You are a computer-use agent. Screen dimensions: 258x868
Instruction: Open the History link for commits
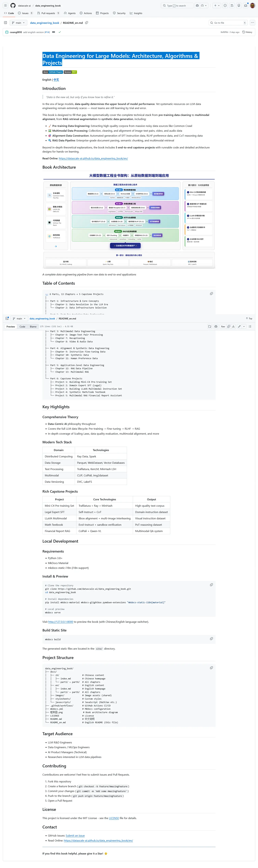pos(247,32)
